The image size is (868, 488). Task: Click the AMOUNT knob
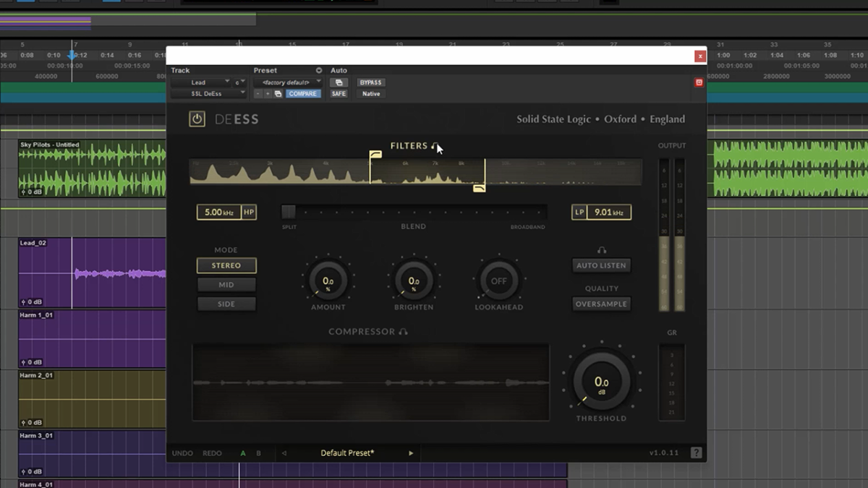pos(328,281)
